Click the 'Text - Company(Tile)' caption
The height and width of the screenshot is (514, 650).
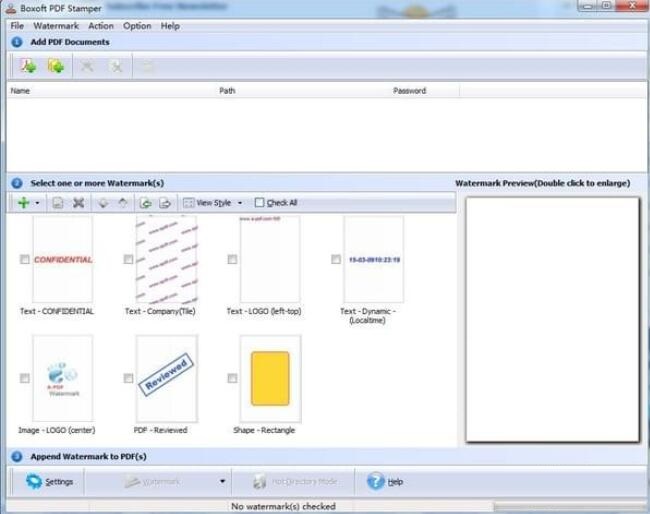[x=160, y=311]
